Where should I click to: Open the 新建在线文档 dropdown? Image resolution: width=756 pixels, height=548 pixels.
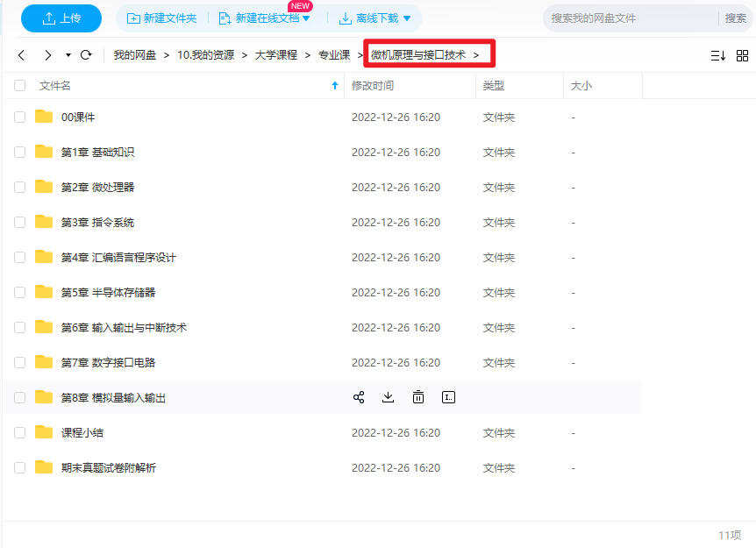[x=264, y=18]
